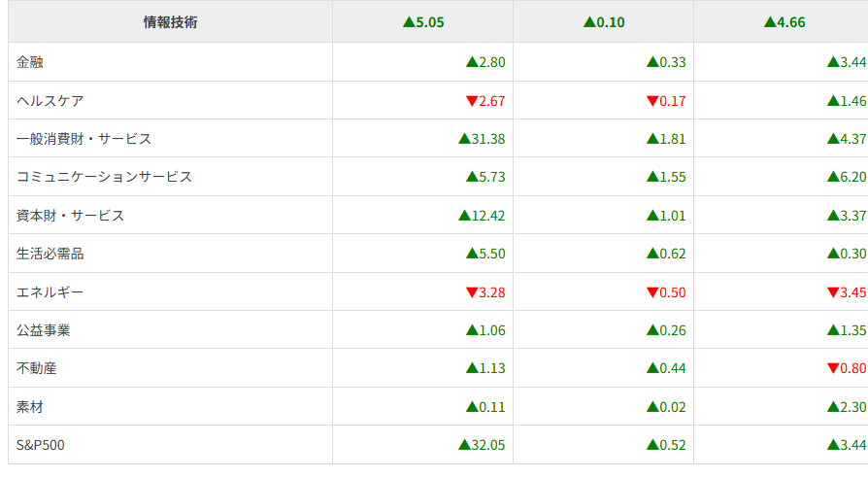Image resolution: width=868 pixels, height=478 pixels.
Task: Click the red down arrow beside 0.80
Action: click(x=833, y=368)
